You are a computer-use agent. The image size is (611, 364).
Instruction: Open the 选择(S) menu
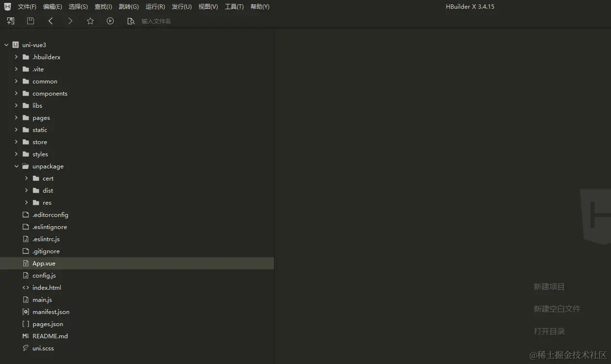(78, 7)
